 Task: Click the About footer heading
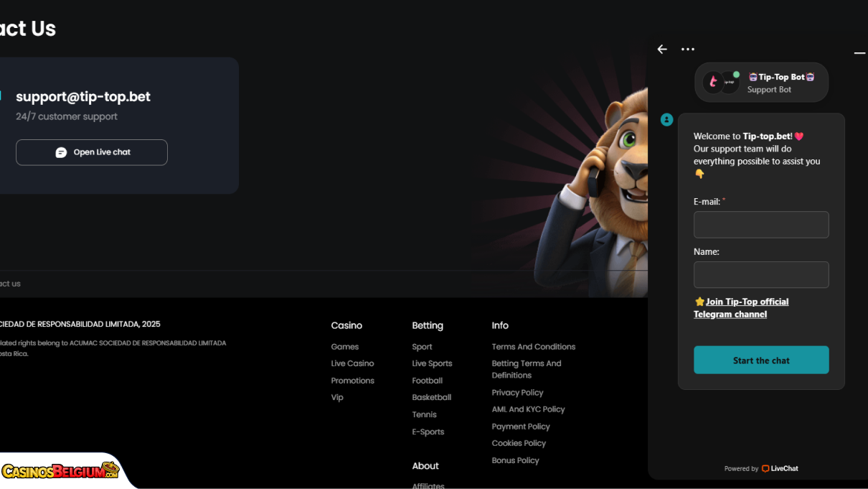pyautogui.click(x=425, y=466)
